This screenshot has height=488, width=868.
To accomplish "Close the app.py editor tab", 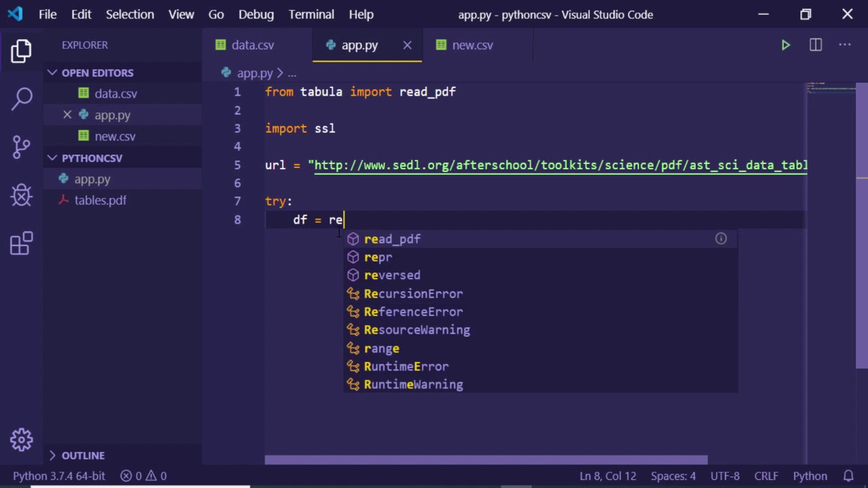I will 407,45.
